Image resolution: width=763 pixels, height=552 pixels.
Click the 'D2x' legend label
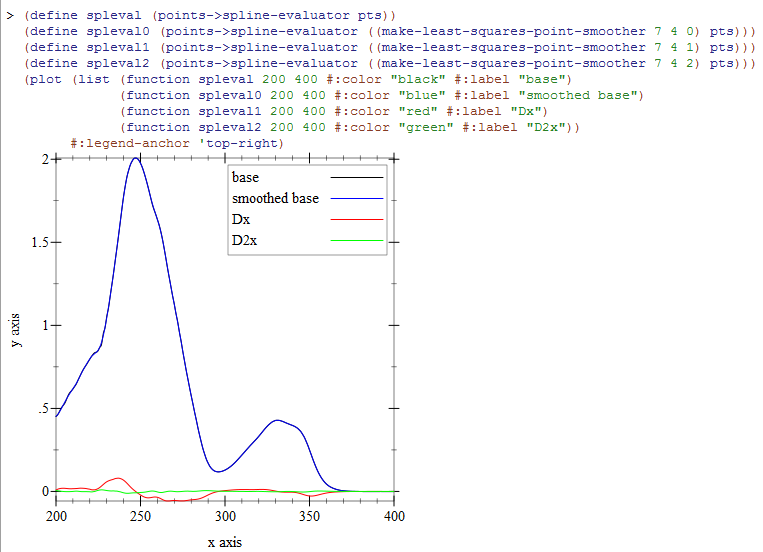coord(244,240)
